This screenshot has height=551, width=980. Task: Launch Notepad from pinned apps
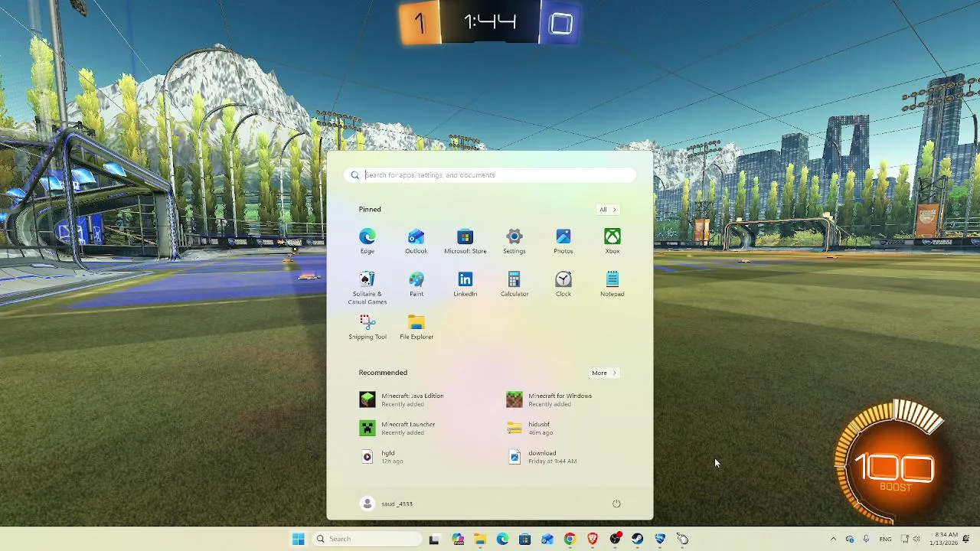612,284
